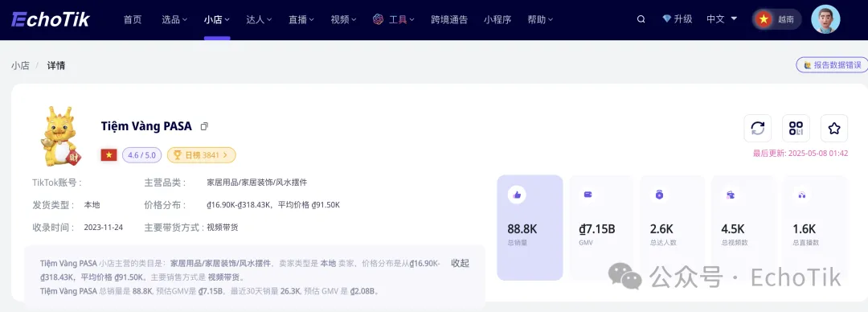Viewport: 868px width, 312px height.
Task: Click the trophy icon in daily rank badge
Action: (x=178, y=155)
